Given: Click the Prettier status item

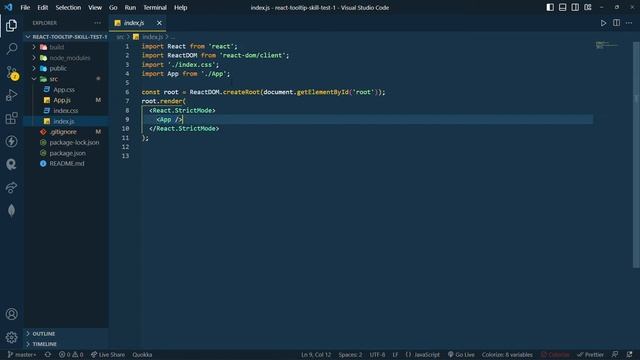Looking at the screenshot, I should 590,355.
